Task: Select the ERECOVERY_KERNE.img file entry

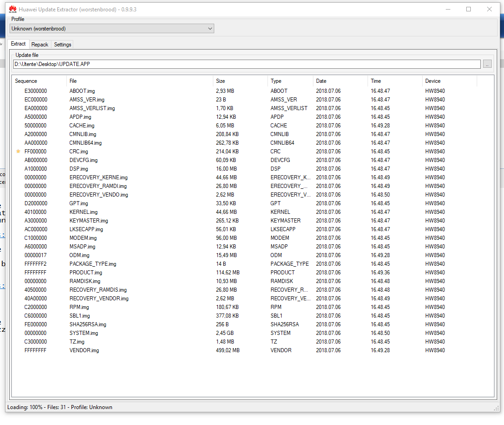Action: tap(98, 178)
